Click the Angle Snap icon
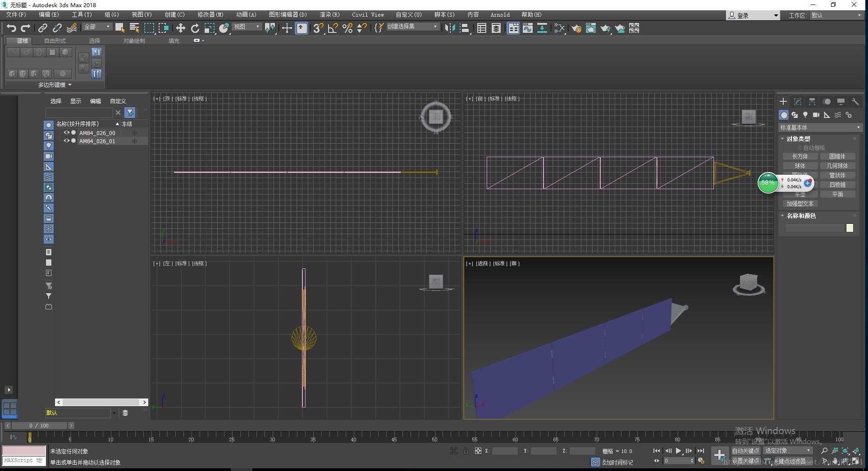This screenshot has height=471, width=868. click(333, 28)
